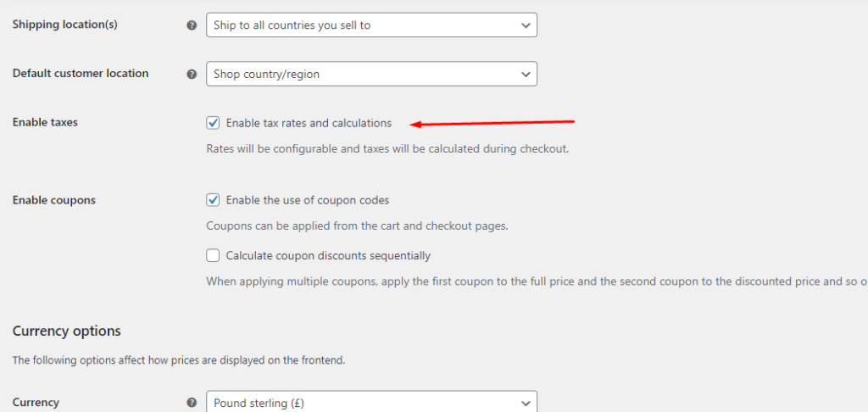Viewport: 868px width, 412px height.
Task: Click the 'Enable taxes' row label
Action: tap(45, 122)
